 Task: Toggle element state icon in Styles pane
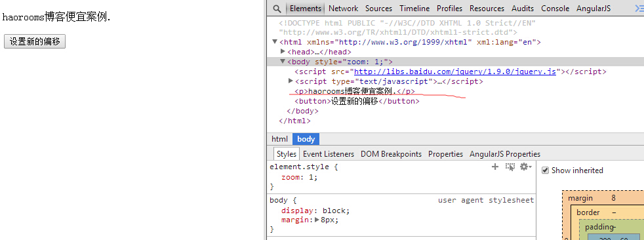(510, 167)
